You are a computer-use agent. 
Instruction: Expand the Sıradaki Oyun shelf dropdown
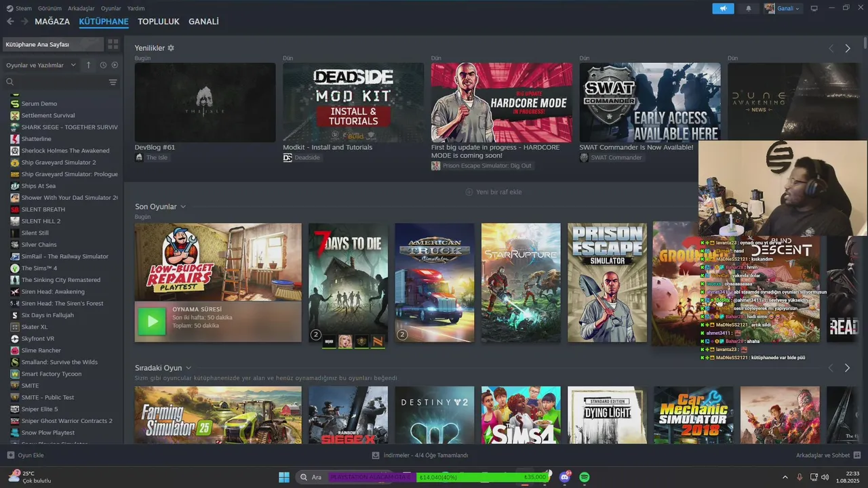pos(189,368)
